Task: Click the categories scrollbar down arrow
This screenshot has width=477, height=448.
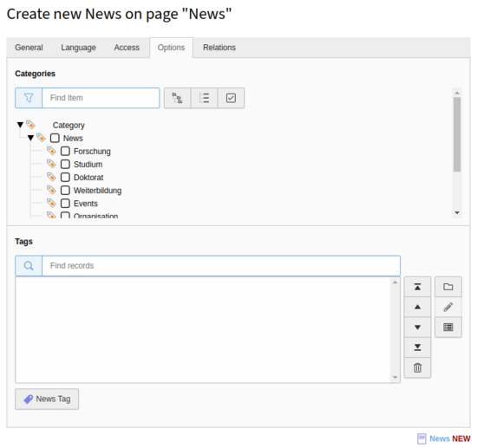Action: (x=457, y=213)
